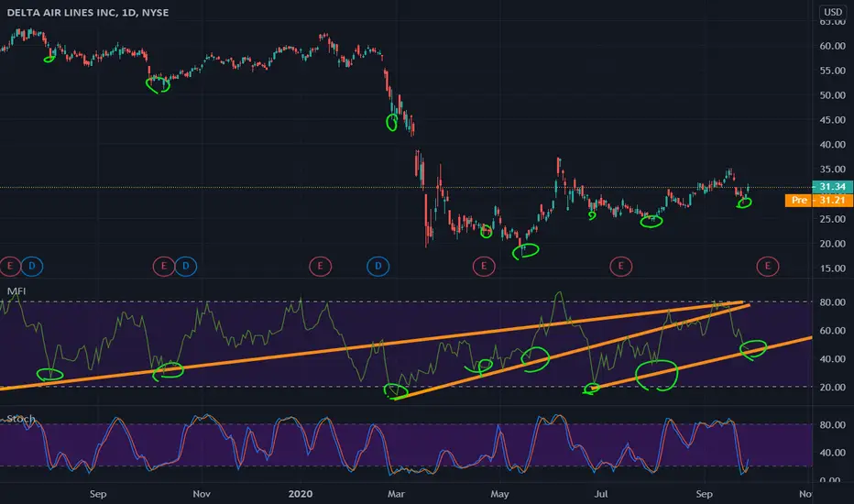Open the February 2020 dividend marker
This screenshot has width=854, height=504.
378,266
